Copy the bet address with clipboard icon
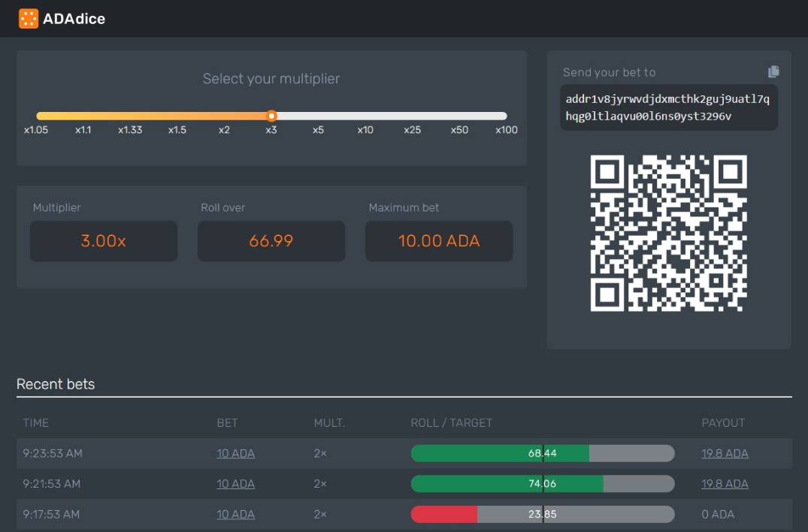 (773, 71)
